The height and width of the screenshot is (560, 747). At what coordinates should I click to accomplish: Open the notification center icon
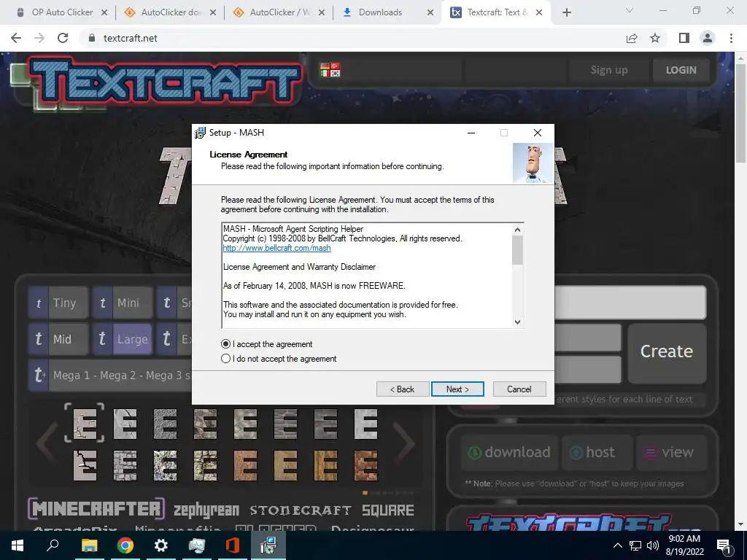(724, 545)
